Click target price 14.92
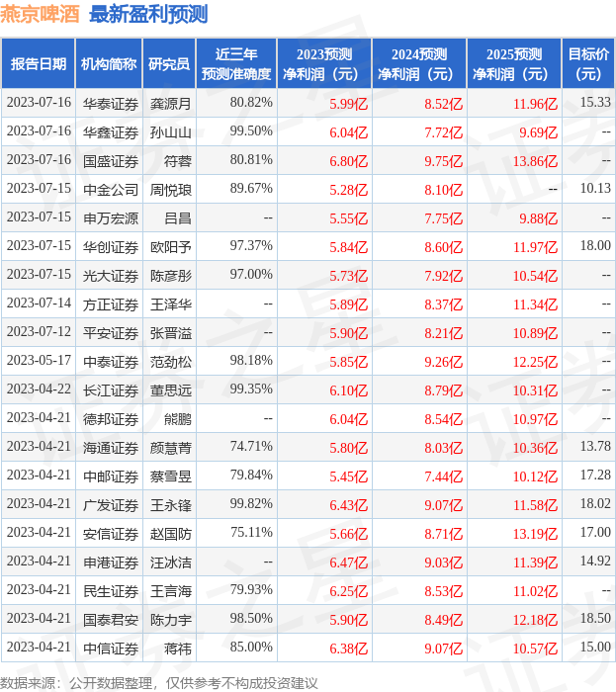This screenshot has height=692, width=616. [x=595, y=562]
